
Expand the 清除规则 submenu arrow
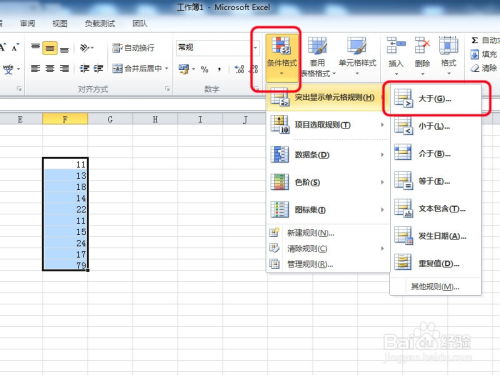382,249
